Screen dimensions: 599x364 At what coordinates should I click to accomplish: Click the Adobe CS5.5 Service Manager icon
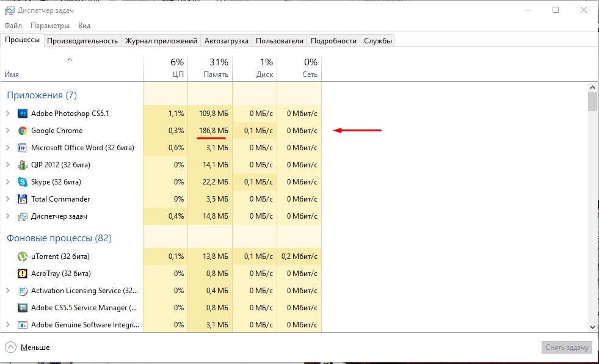pos(23,308)
